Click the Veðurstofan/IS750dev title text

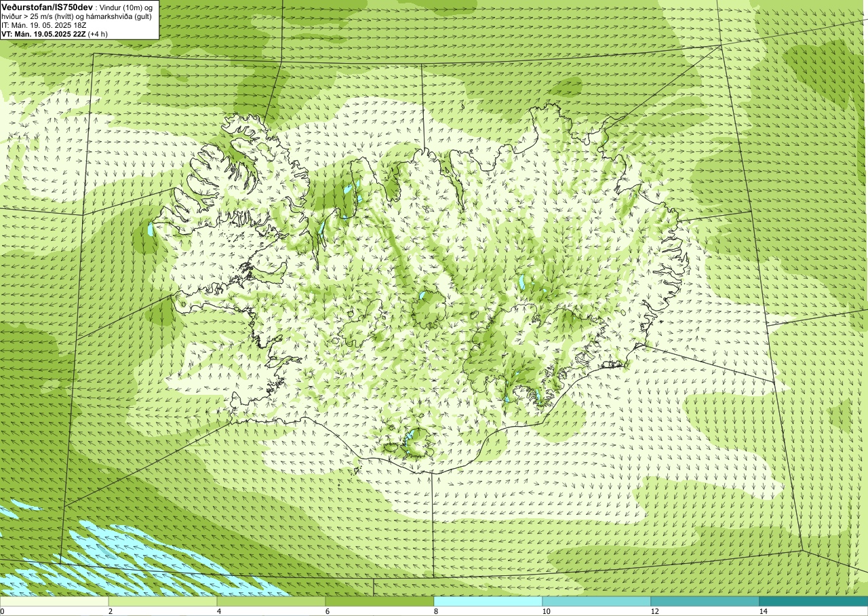pyautogui.click(x=47, y=7)
